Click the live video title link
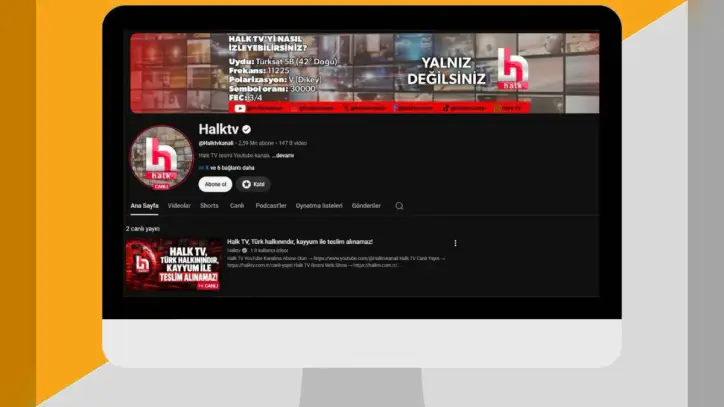 300,242
